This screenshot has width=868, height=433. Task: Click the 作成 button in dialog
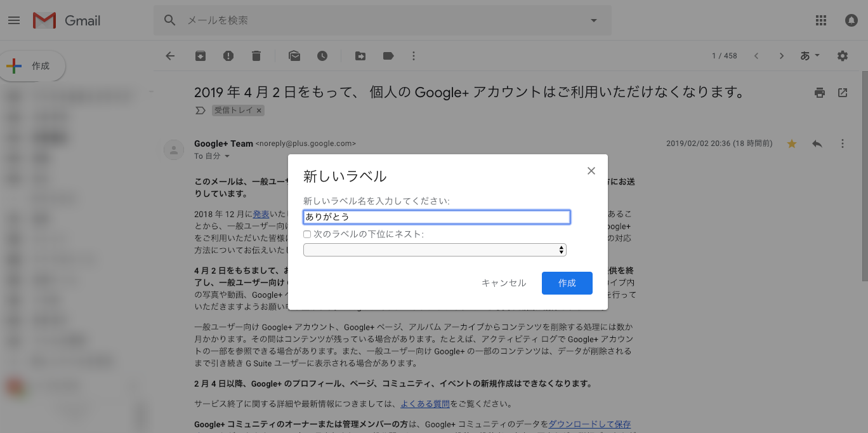pyautogui.click(x=567, y=283)
